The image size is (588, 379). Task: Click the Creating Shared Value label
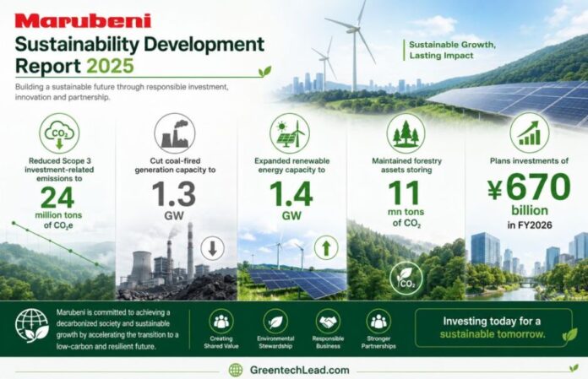[x=221, y=343]
